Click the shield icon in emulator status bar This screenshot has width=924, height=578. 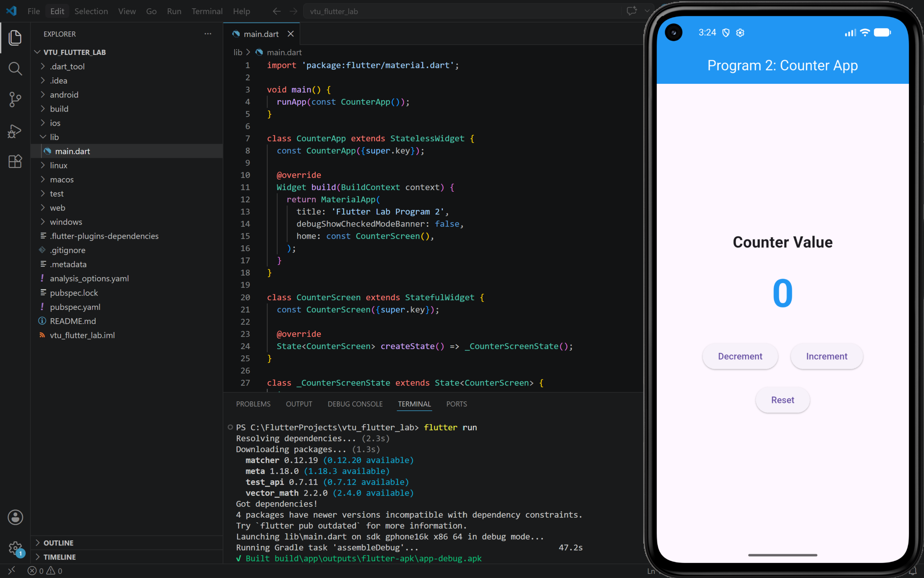pos(726,33)
